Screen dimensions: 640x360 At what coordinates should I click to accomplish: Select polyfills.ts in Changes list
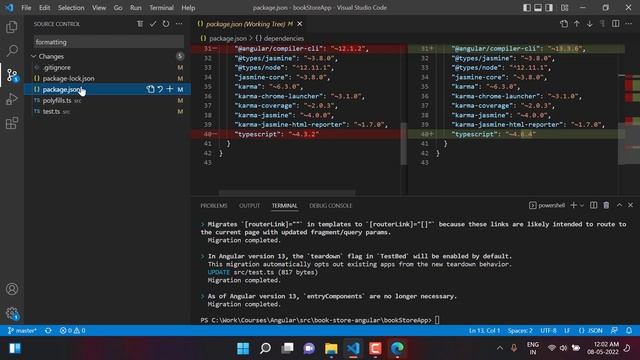[107, 100]
